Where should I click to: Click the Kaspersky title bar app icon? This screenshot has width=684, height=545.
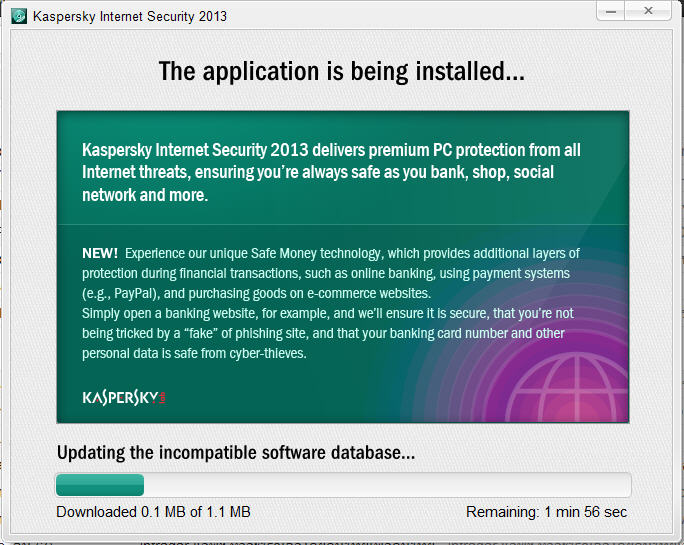tap(19, 16)
